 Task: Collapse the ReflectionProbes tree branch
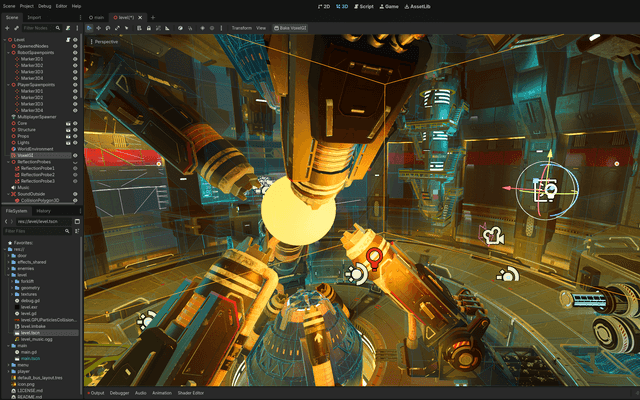9,162
